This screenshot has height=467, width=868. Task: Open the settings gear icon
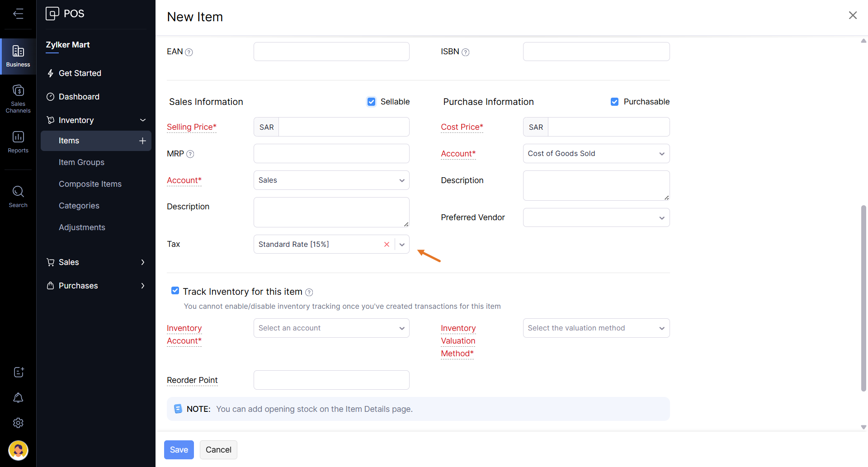[x=18, y=423]
